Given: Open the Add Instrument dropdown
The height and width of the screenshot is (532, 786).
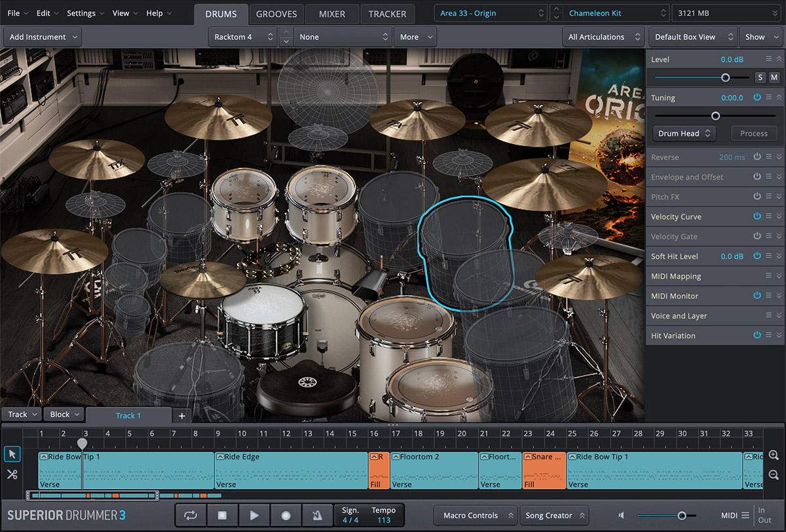Looking at the screenshot, I should tap(43, 37).
